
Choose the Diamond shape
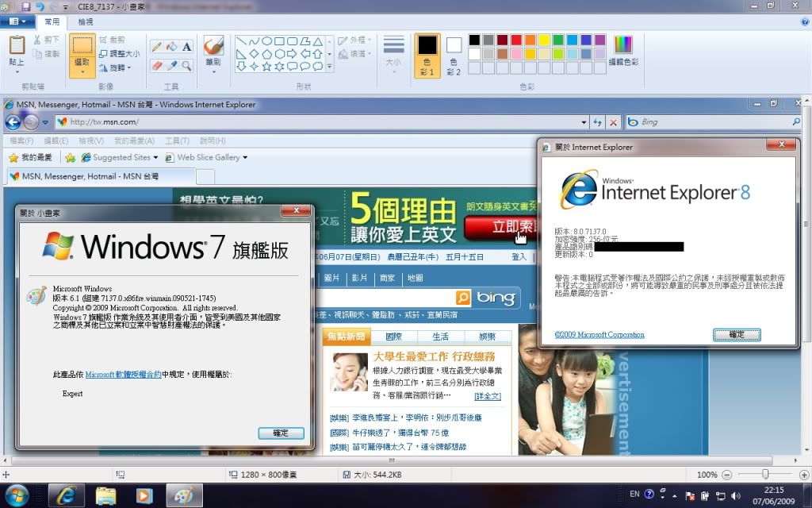(x=254, y=53)
